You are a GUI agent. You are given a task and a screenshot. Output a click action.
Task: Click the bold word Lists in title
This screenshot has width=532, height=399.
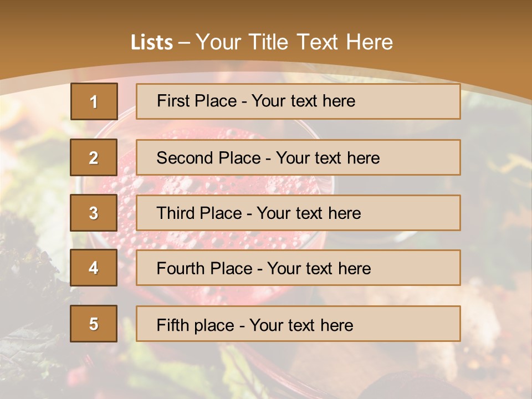[x=152, y=43]
